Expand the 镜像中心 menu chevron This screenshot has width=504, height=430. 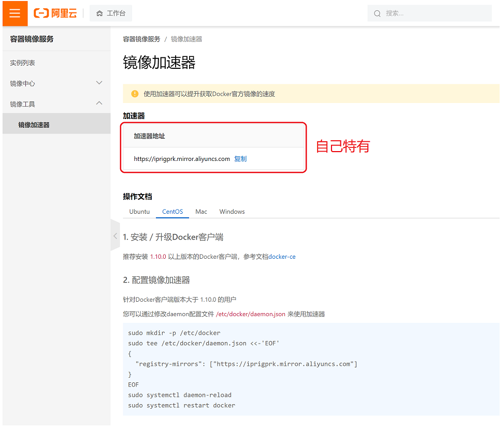[99, 83]
